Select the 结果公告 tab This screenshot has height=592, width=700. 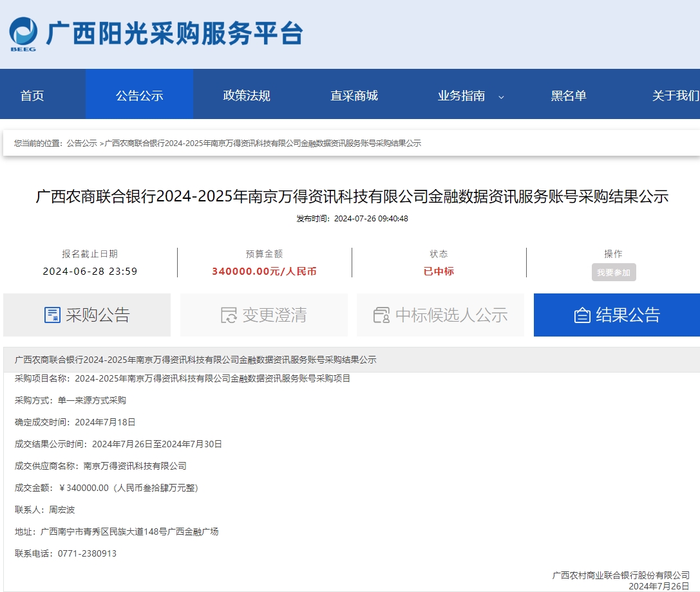(x=617, y=315)
